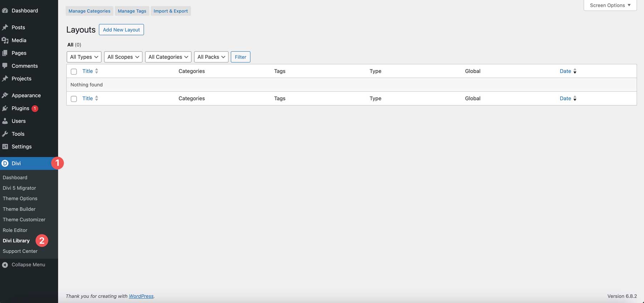Click the Plugins plug icon
The height and width of the screenshot is (303, 644).
point(5,108)
